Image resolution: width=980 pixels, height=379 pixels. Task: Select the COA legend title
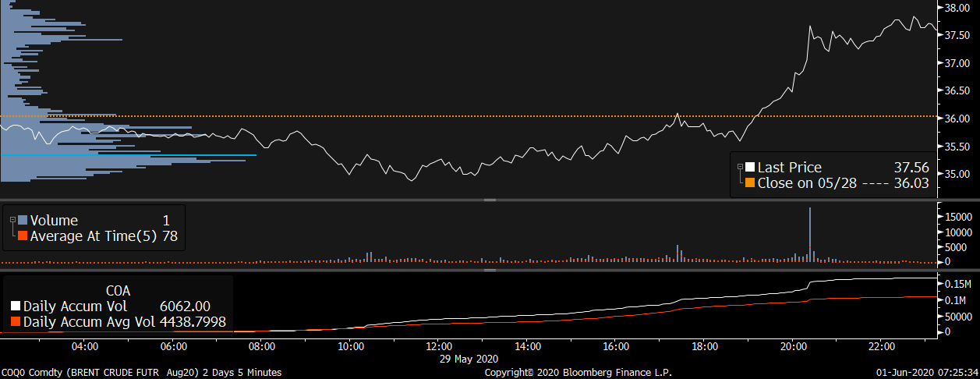(x=117, y=289)
